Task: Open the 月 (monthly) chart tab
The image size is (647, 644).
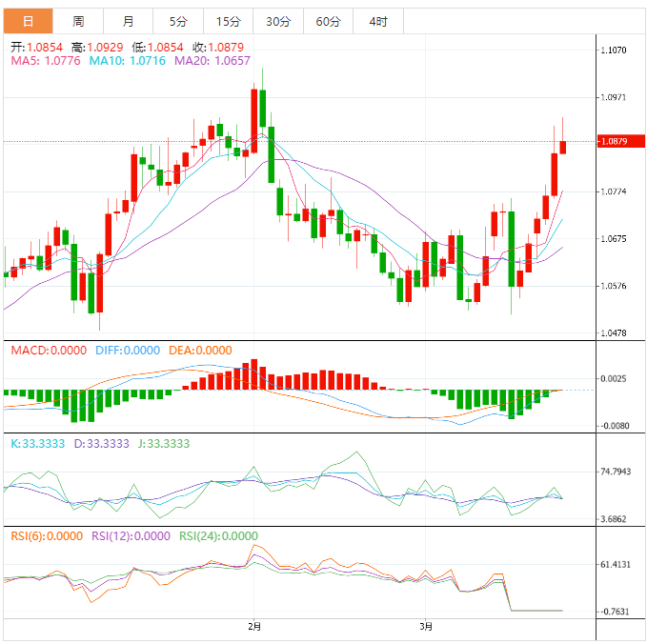Action: (129, 21)
